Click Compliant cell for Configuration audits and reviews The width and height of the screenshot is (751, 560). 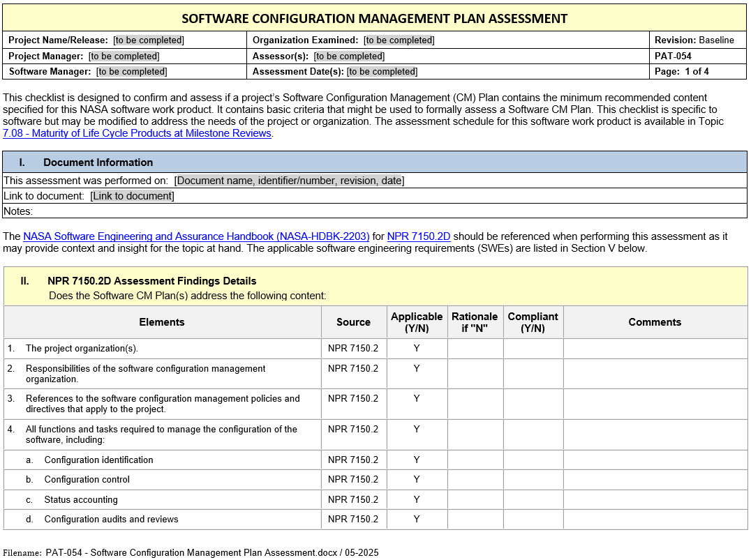[533, 520]
